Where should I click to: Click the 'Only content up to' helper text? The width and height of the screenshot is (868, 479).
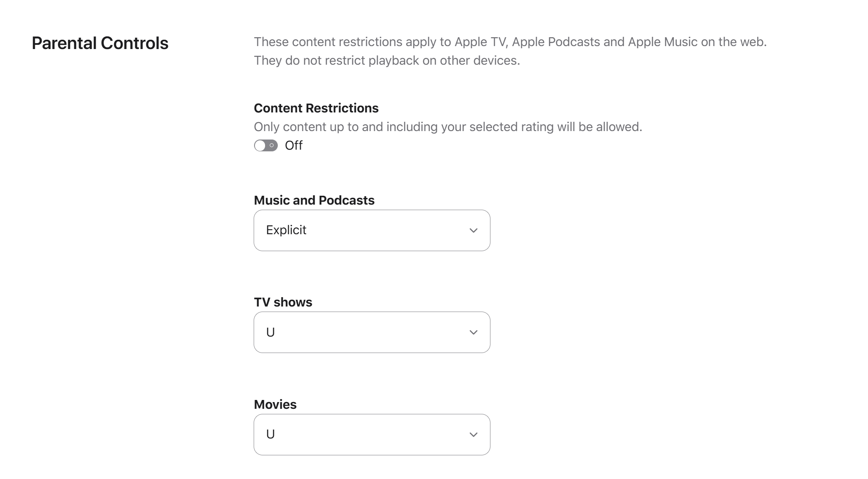click(448, 127)
